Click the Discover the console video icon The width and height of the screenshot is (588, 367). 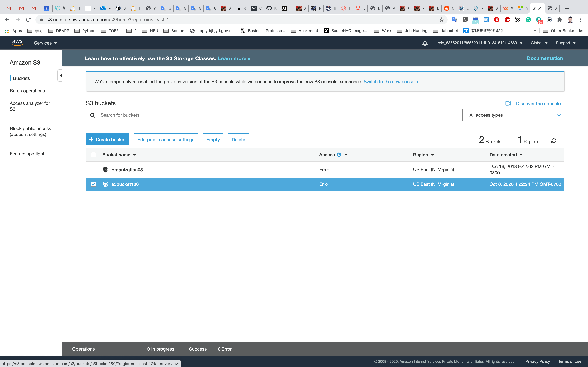pos(508,103)
